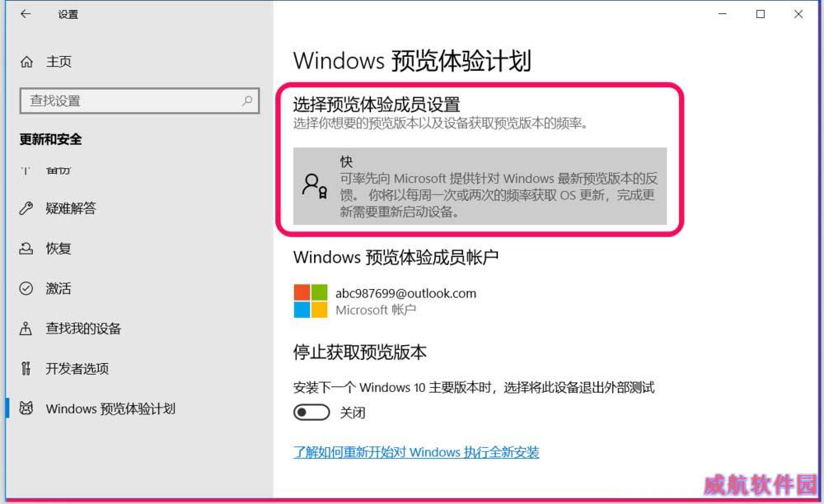This screenshot has height=504, width=824.
Task: Click the search magnifier in 查找设置
Action: [x=247, y=100]
